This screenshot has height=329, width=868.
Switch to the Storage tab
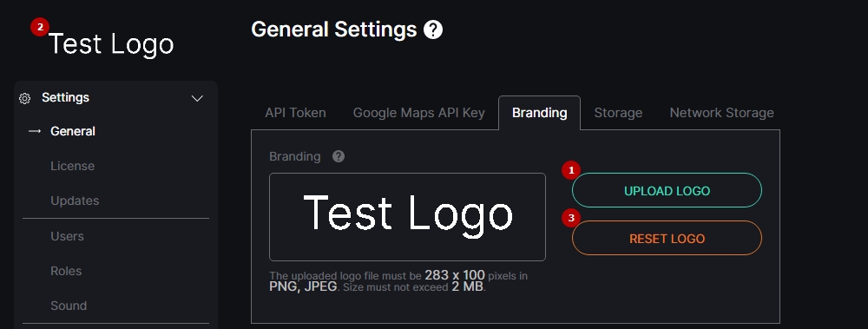tap(618, 113)
